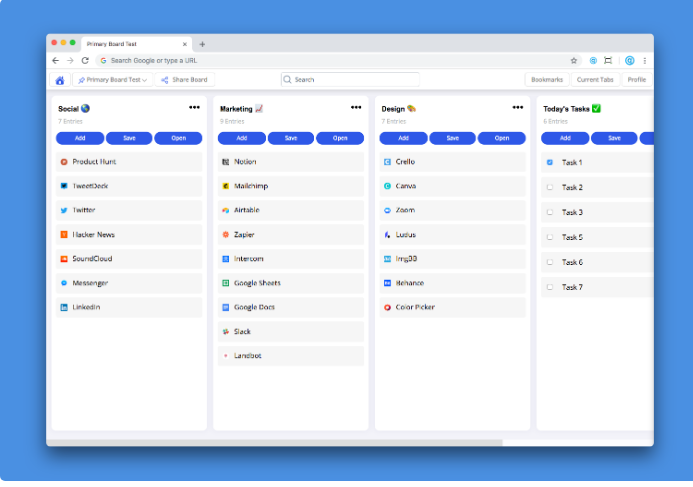Screen dimensions: 693x487
Task: Open the Slack entry
Action: (291, 331)
